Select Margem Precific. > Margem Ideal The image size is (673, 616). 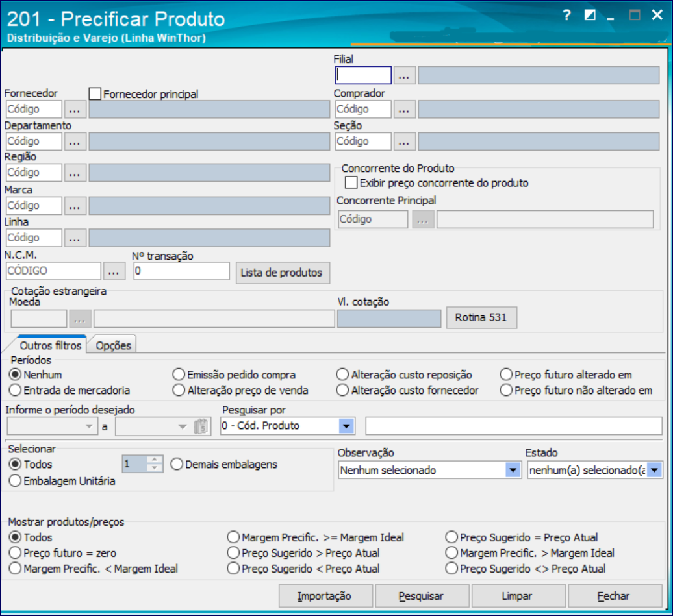(x=451, y=553)
